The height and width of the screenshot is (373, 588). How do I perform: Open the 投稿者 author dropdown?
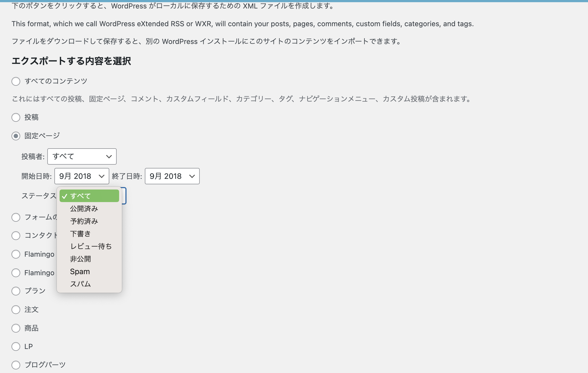[x=82, y=156]
